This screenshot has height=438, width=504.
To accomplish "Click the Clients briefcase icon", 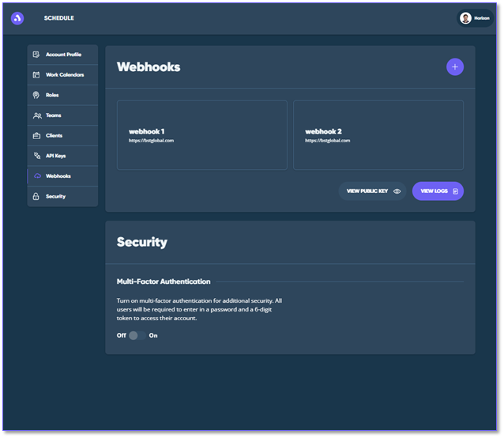I will 36,136.
